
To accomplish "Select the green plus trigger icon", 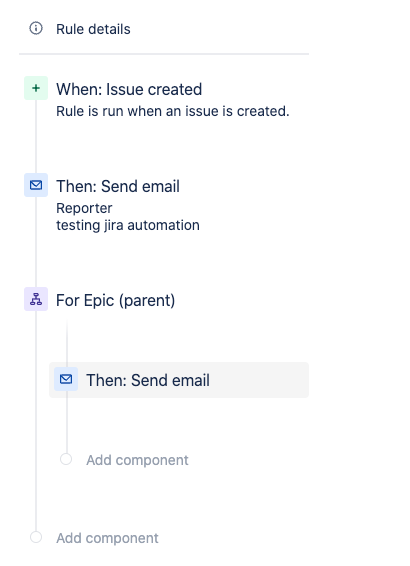I will click(36, 88).
